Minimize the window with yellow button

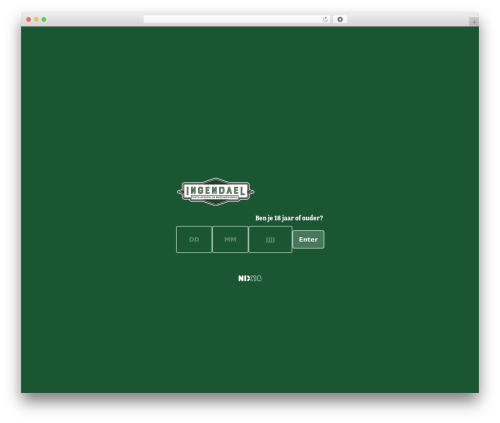36,20
